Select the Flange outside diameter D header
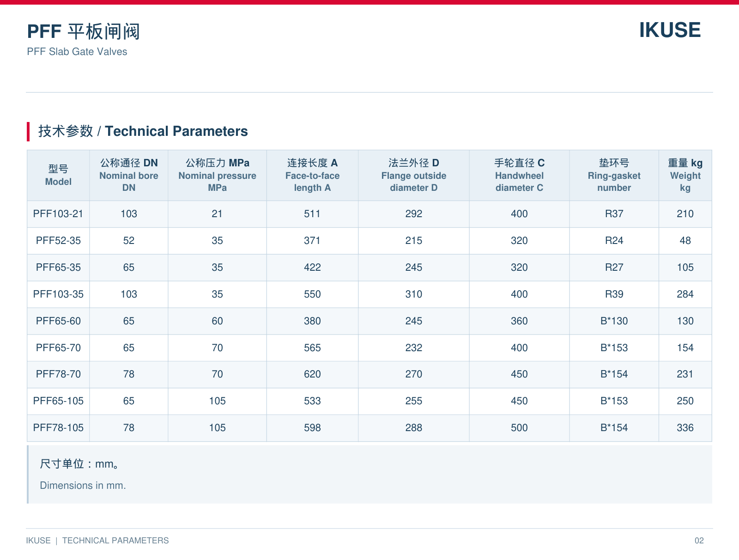Screen dimensions: 739x560 (414, 175)
